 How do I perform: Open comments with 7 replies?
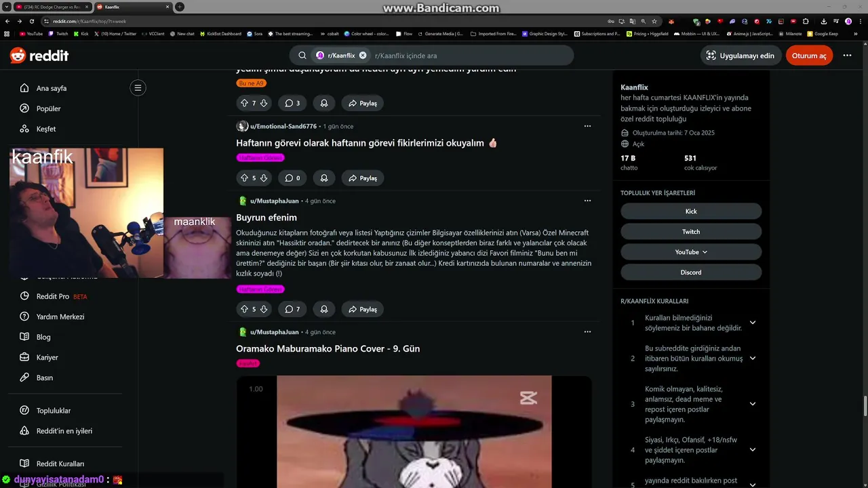(292, 309)
